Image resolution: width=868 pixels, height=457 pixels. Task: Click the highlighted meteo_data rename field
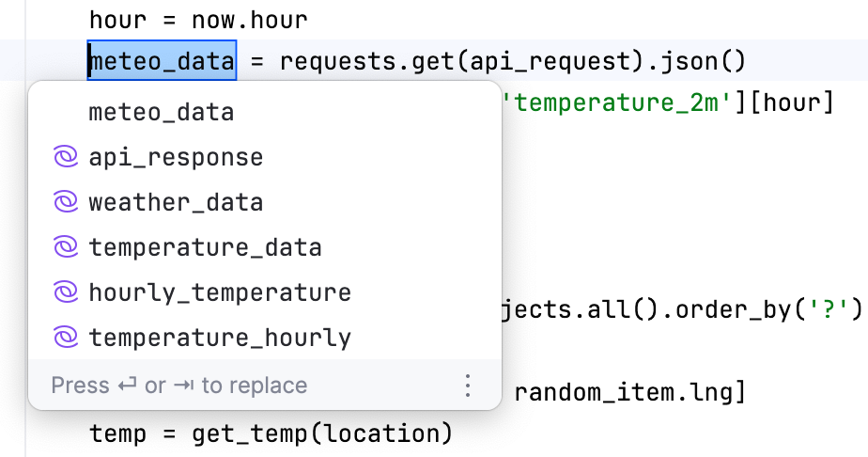coord(162,60)
